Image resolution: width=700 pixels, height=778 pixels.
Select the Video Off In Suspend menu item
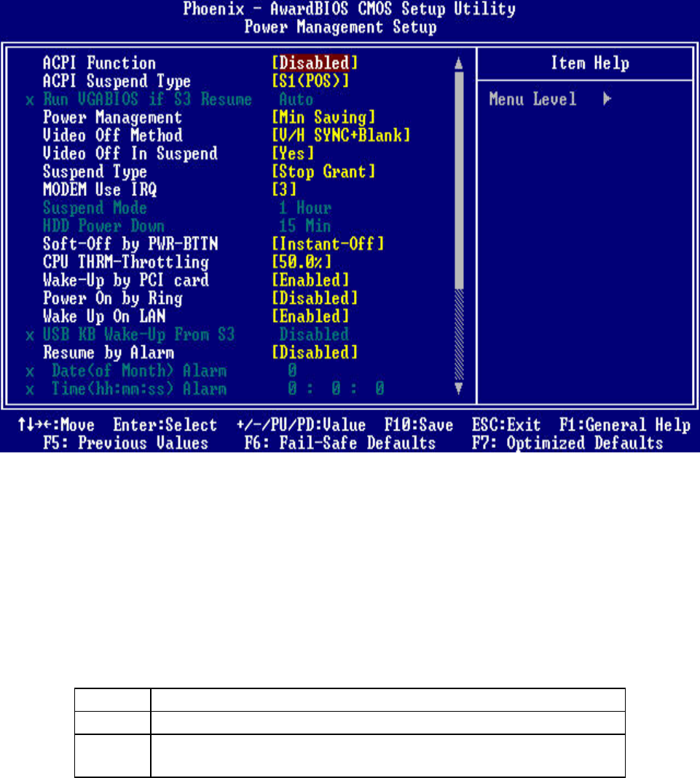coord(130,153)
